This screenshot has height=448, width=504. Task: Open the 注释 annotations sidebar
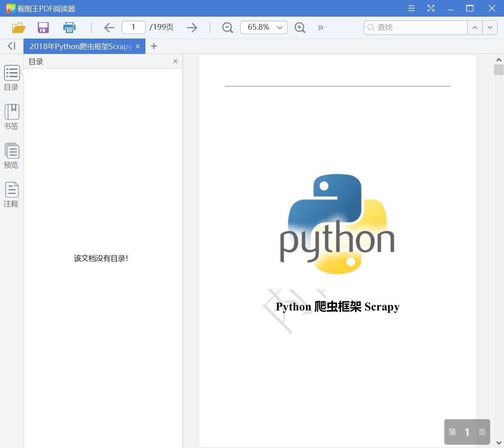point(11,195)
